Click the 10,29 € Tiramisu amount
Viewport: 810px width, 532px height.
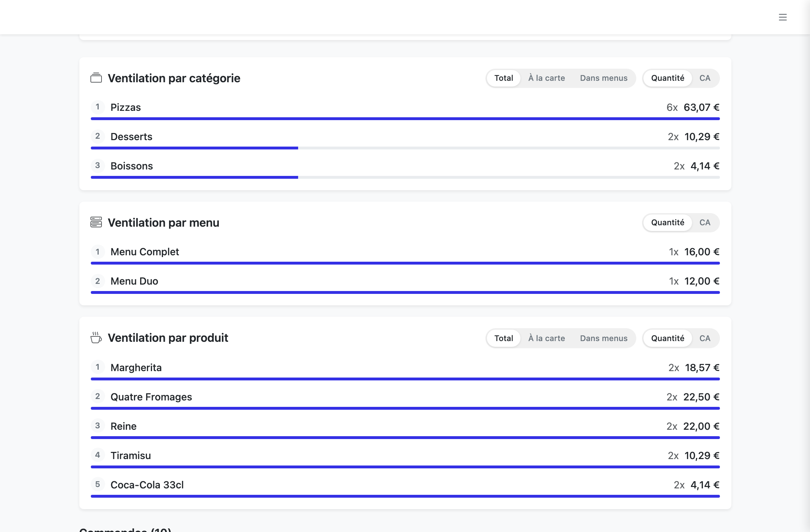[x=702, y=455]
